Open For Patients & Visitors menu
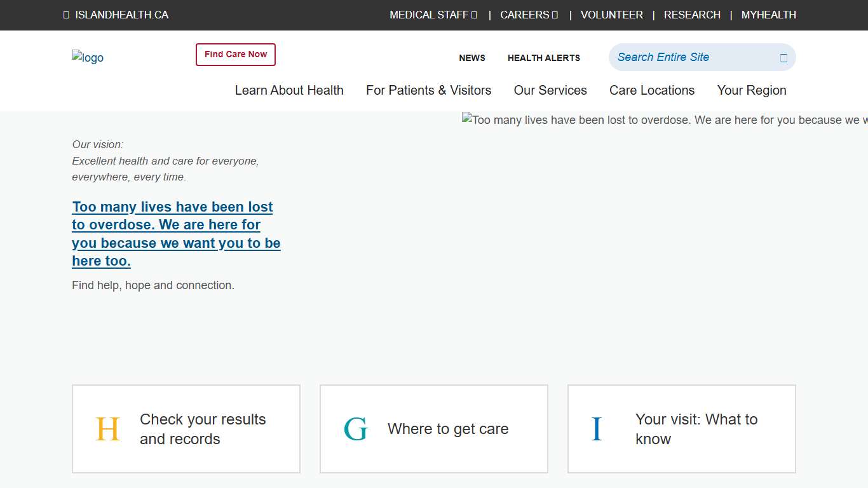The image size is (868, 488). [428, 90]
